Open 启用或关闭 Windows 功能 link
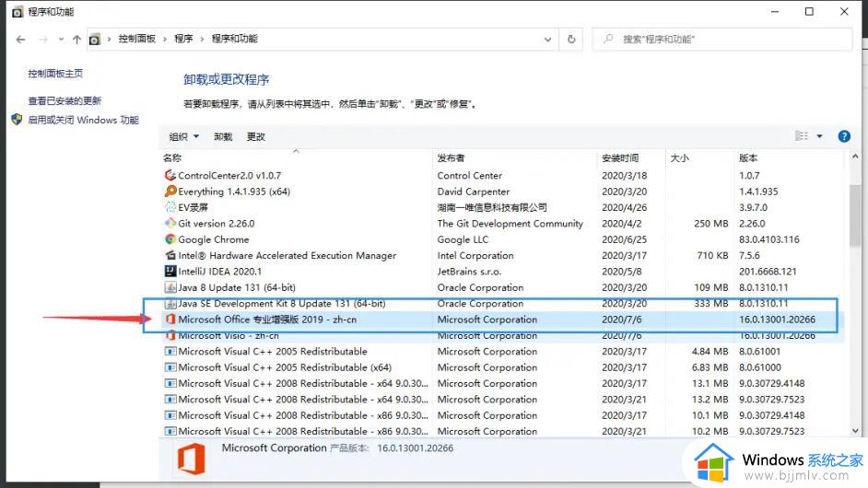Viewport: 868px width, 488px height. pyautogui.click(x=83, y=120)
